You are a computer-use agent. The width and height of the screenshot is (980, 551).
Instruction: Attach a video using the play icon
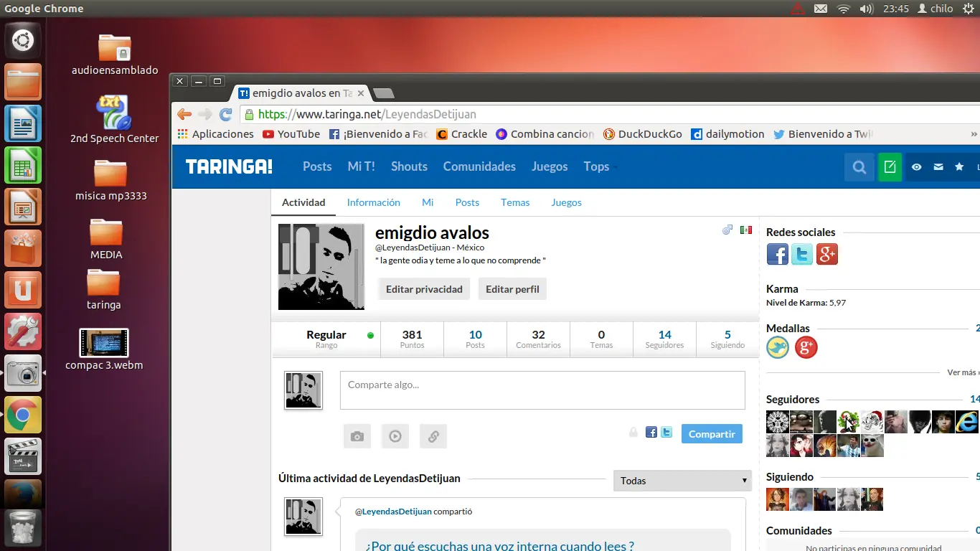[395, 436]
